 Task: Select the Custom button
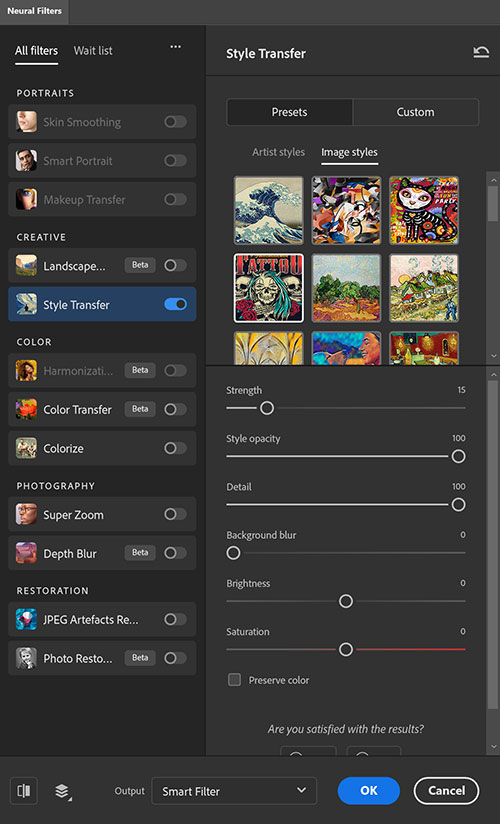415,112
